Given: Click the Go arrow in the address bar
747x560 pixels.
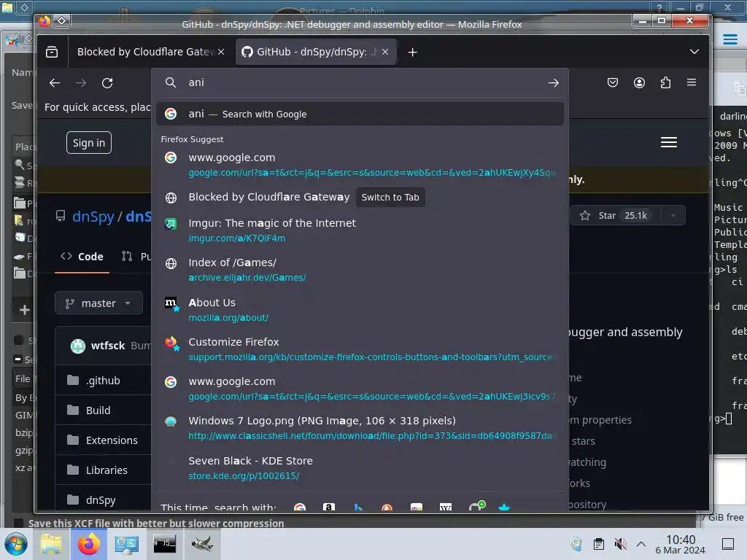Looking at the screenshot, I should (553, 83).
